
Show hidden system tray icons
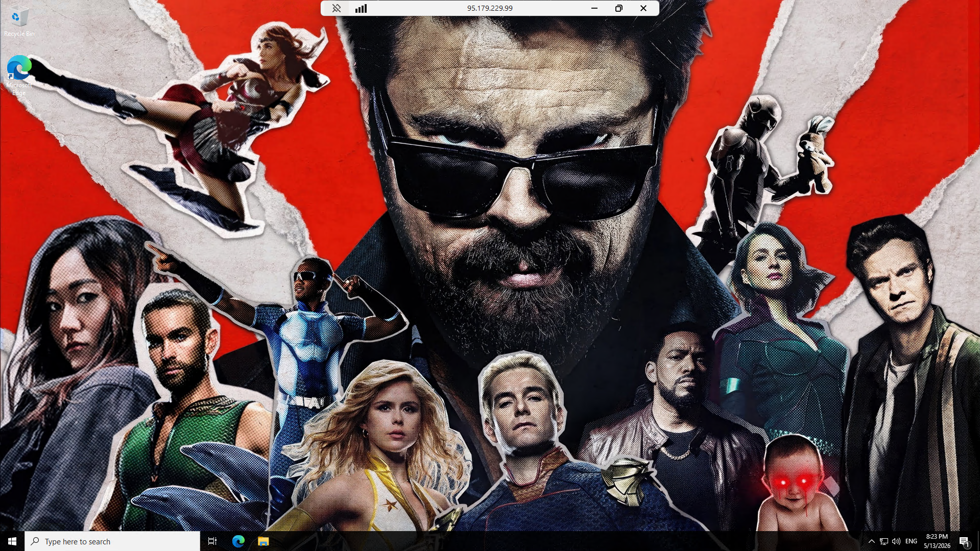tap(872, 541)
